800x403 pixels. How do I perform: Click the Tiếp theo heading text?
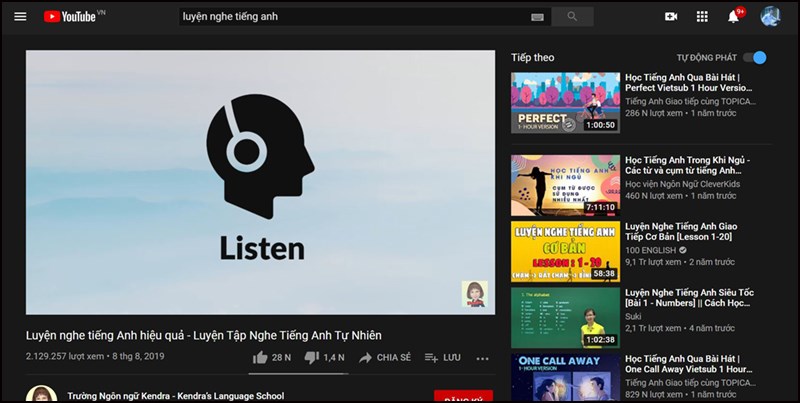[533, 58]
